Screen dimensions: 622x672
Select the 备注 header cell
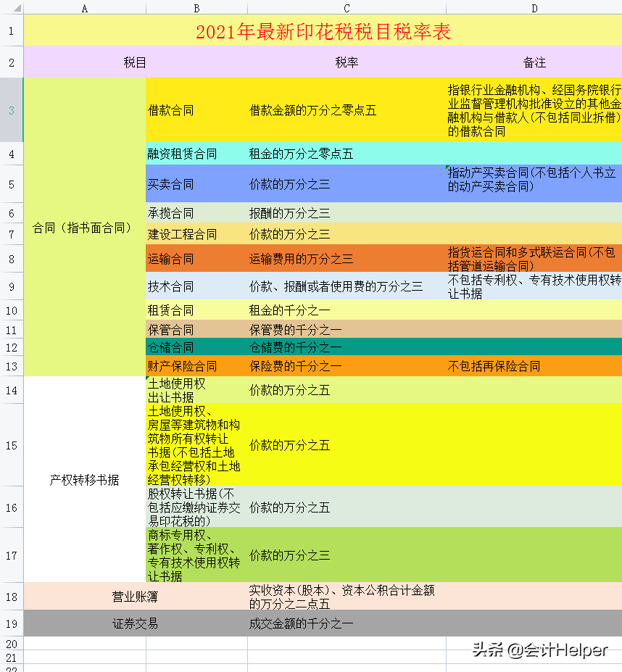(x=534, y=62)
